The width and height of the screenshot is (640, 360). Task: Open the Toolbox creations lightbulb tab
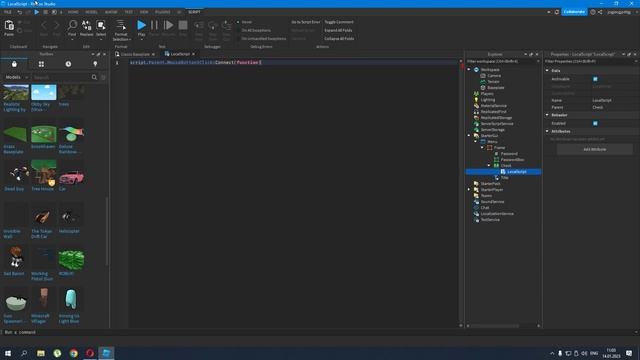[95, 64]
